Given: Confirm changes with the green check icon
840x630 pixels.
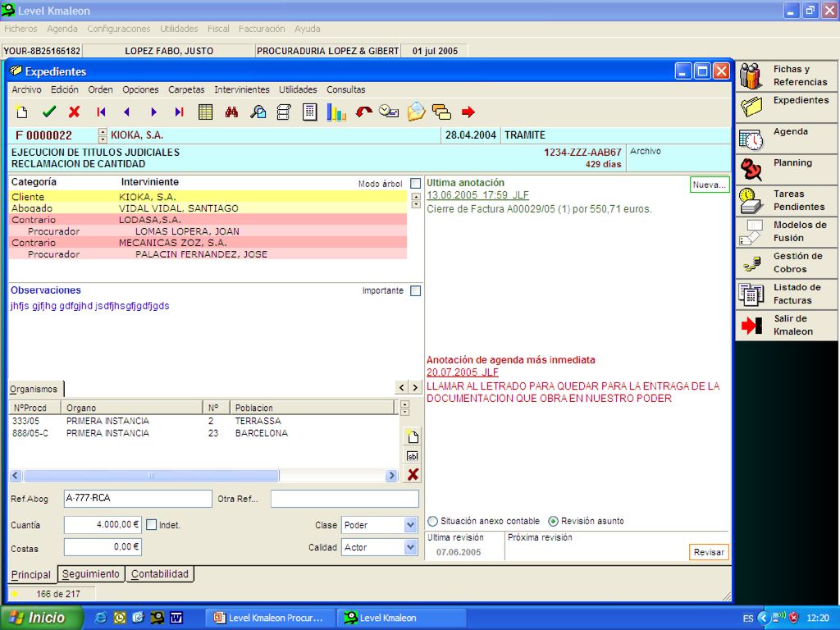Looking at the screenshot, I should coord(48,112).
